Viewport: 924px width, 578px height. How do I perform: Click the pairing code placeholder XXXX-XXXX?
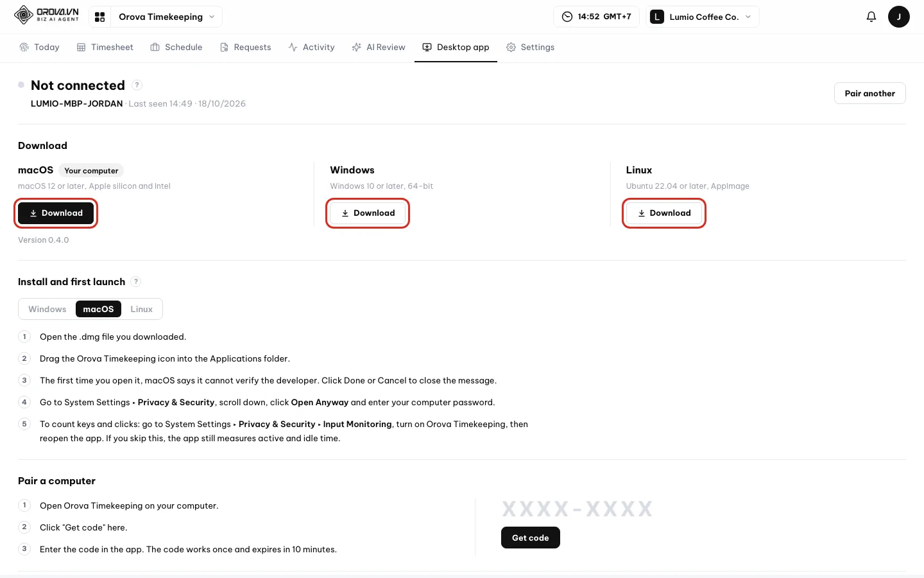click(x=577, y=509)
